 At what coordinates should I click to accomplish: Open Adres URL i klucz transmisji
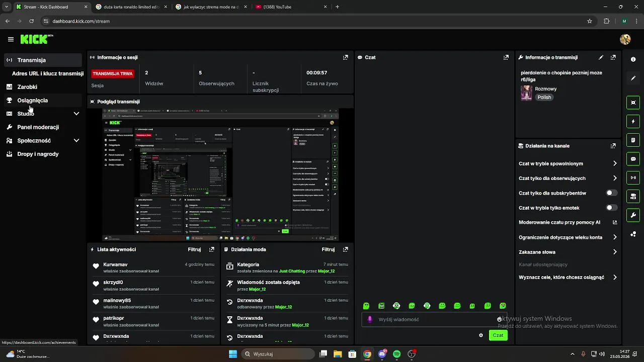[48, 73]
